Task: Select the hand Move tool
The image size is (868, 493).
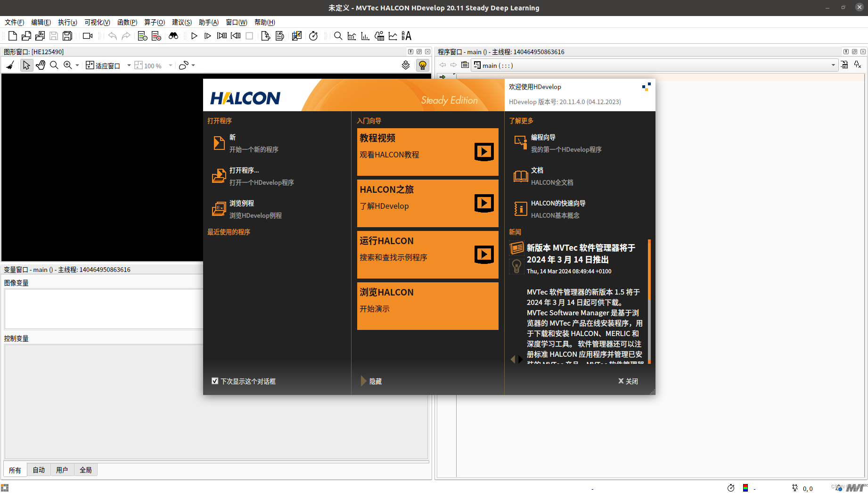Action: (41, 66)
